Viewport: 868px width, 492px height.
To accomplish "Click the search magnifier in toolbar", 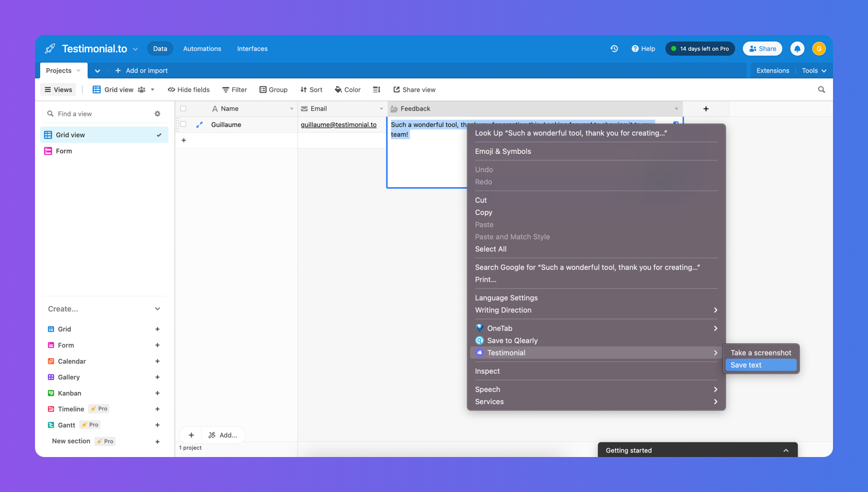I will pyautogui.click(x=821, y=89).
